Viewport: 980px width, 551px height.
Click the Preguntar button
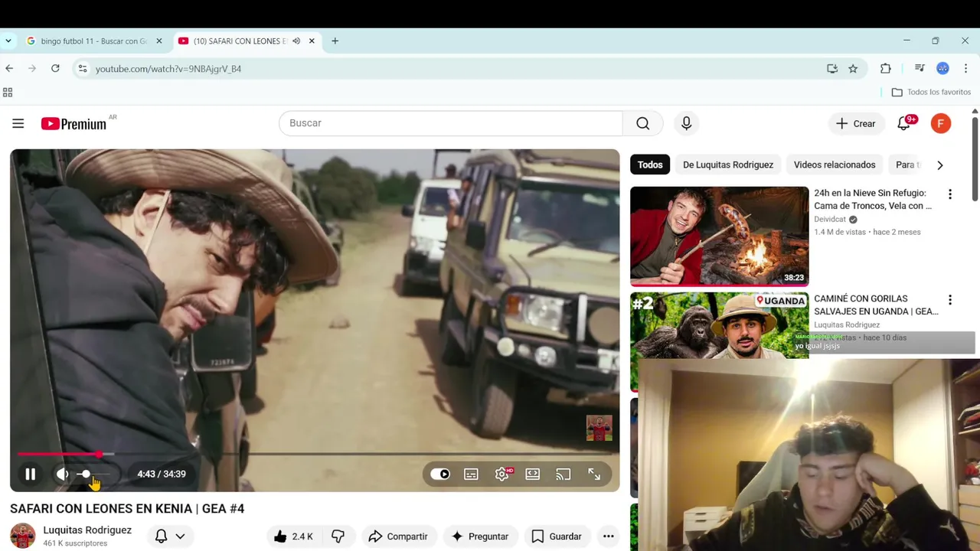(x=481, y=536)
